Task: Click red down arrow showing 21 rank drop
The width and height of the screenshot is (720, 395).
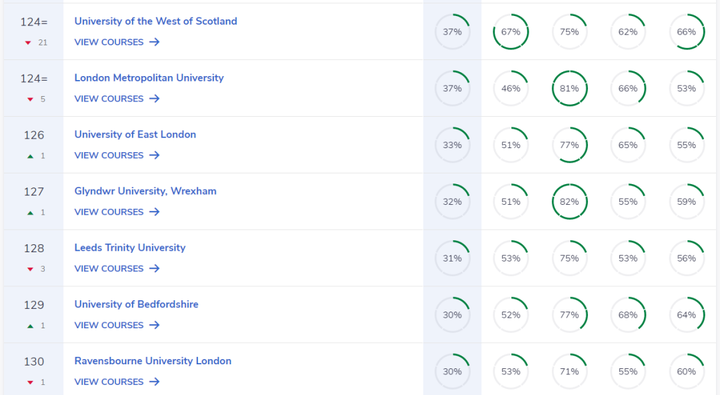Action: [x=28, y=43]
